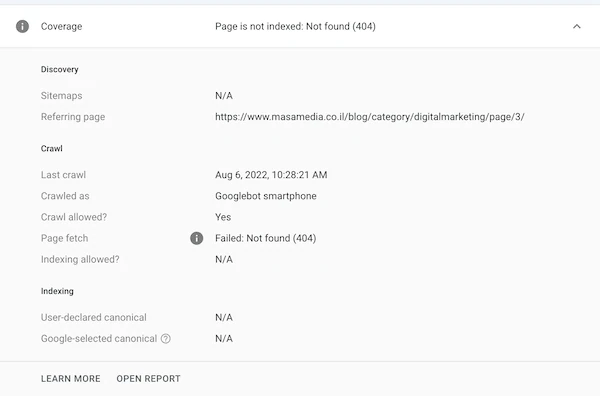Click the OPEN REPORT button
The height and width of the screenshot is (396, 600).
[x=148, y=378]
